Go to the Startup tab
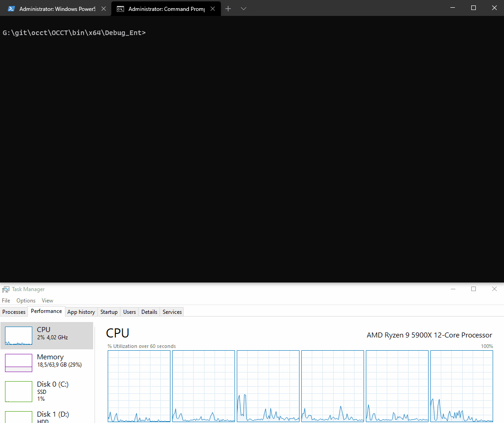Viewport: 504px width, 423px height. pyautogui.click(x=109, y=312)
